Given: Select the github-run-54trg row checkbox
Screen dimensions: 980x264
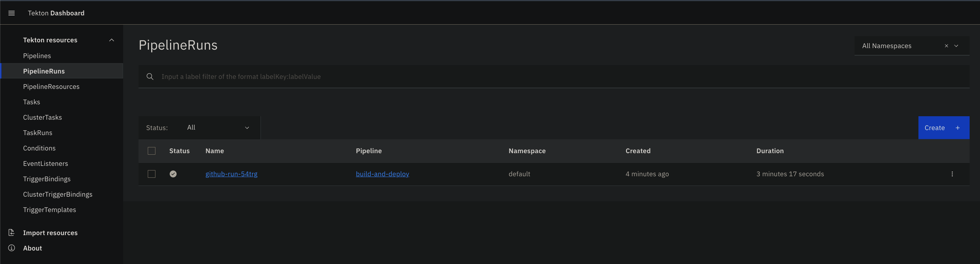Looking at the screenshot, I should click(x=152, y=174).
